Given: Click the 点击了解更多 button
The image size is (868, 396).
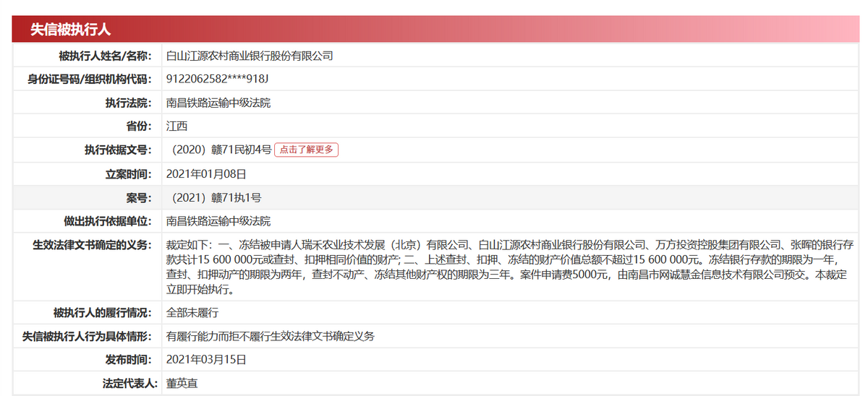Looking at the screenshot, I should coord(306,150).
